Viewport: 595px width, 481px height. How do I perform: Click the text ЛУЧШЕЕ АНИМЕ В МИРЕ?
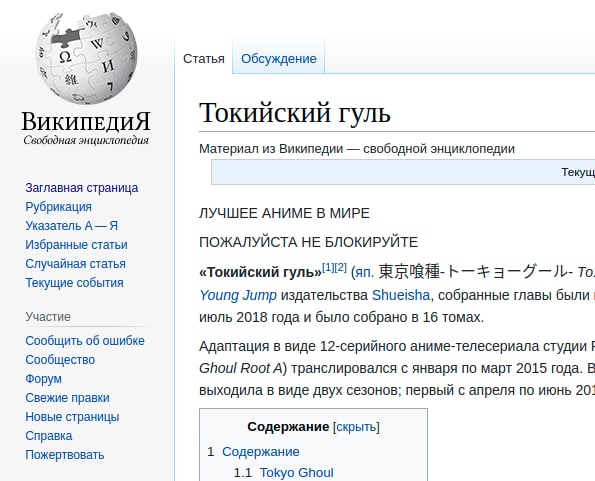(x=284, y=213)
